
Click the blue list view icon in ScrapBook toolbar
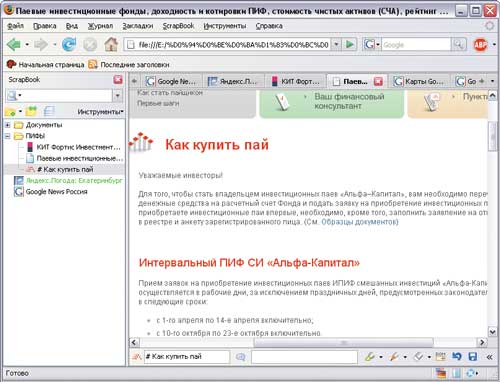point(49,111)
